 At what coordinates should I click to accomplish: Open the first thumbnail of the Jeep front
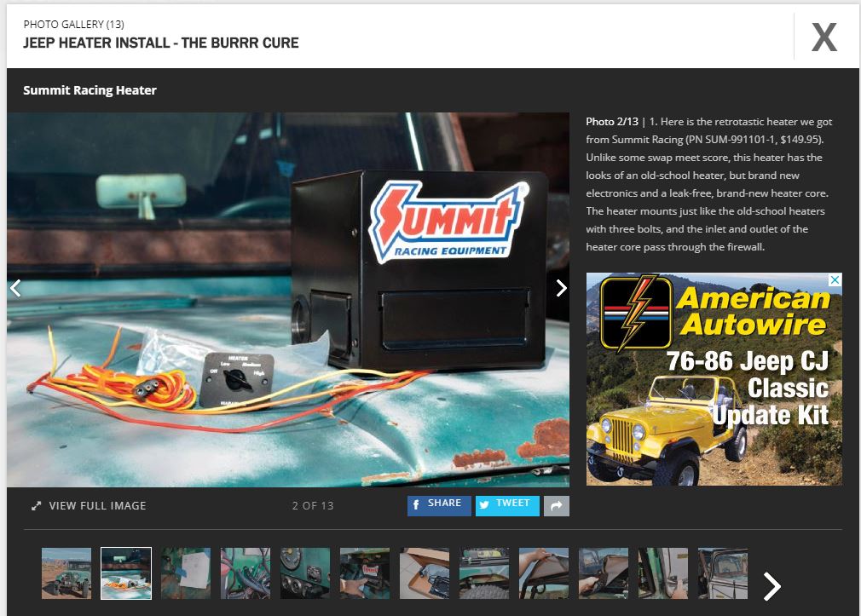(66, 573)
